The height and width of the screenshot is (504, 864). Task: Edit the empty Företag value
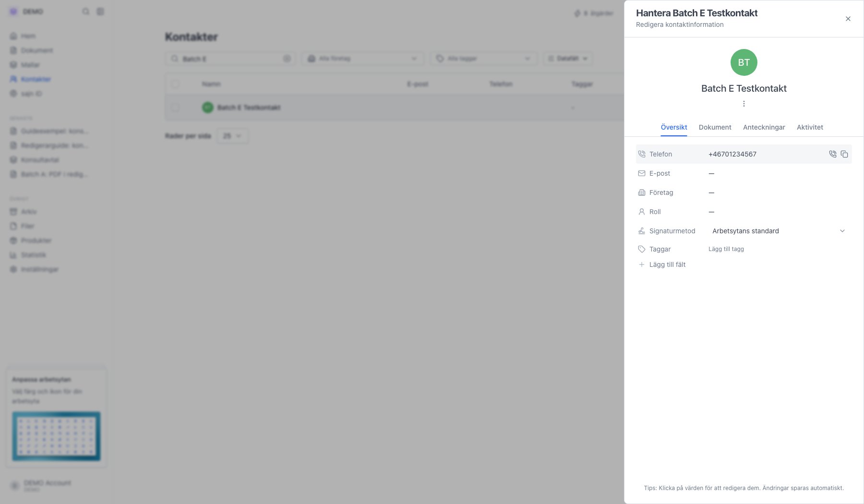click(711, 192)
